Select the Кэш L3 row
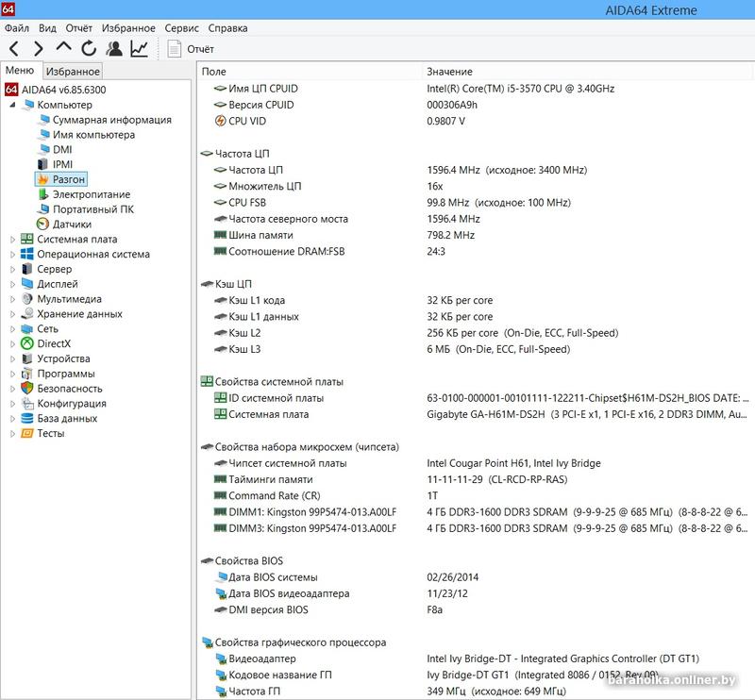755x700 pixels. point(475,349)
